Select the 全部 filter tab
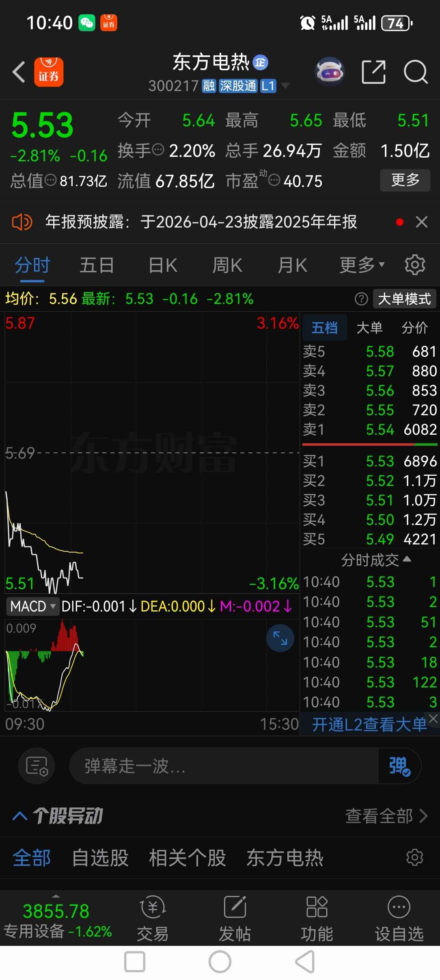The height and width of the screenshot is (980, 440). point(32,858)
